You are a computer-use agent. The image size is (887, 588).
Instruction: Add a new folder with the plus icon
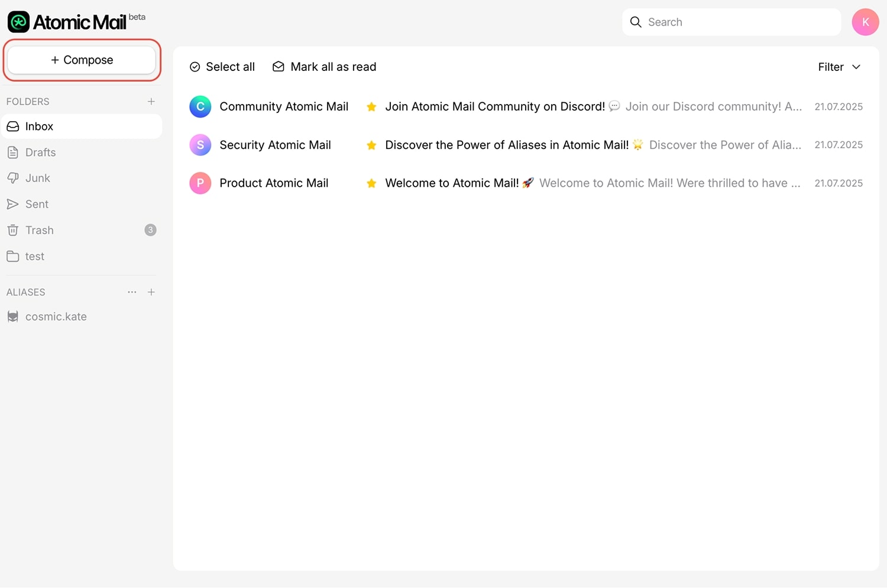(151, 102)
